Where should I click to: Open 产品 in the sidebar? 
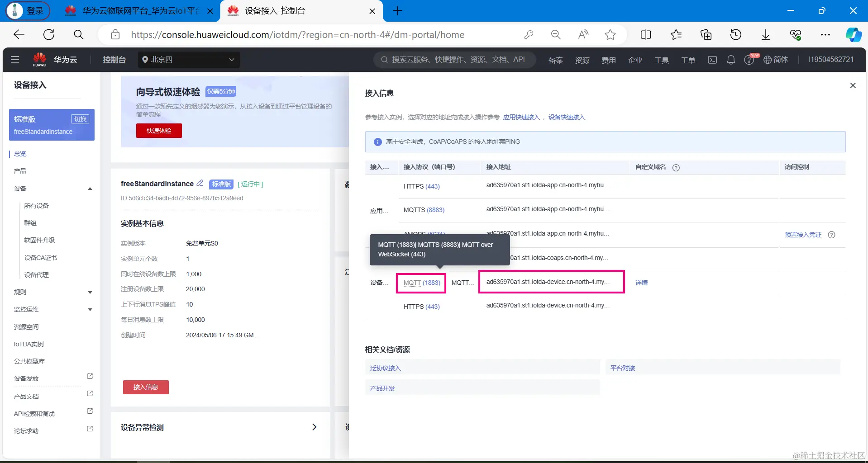click(20, 171)
